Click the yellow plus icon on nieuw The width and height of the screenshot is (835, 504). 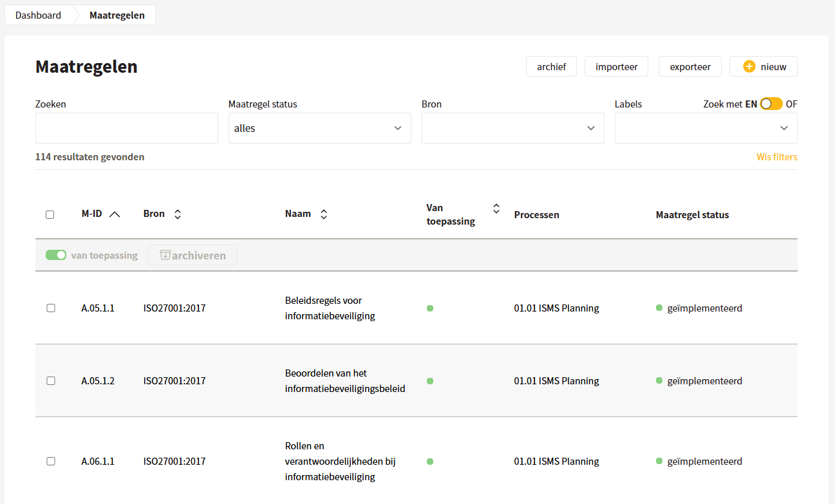pyautogui.click(x=749, y=66)
